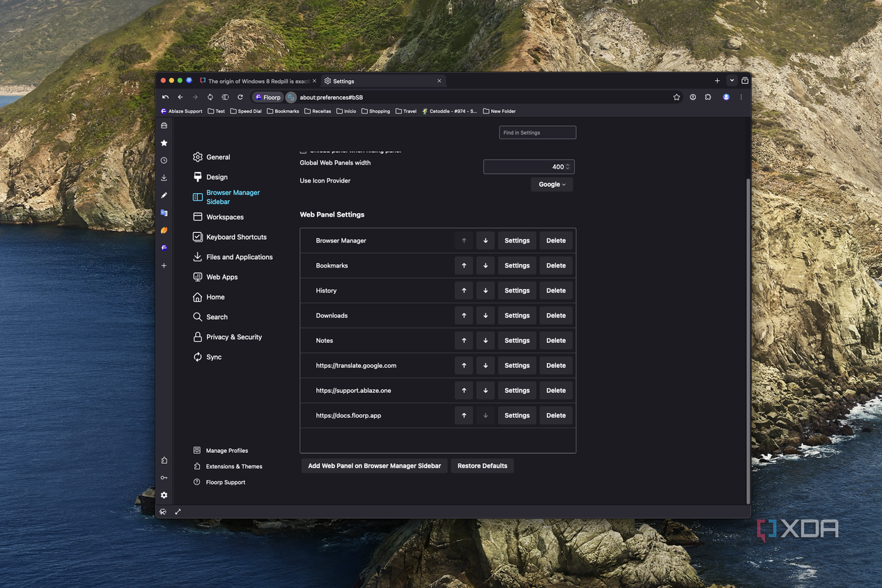Open passwords key icon in sidebar
Screen dimensions: 882x588
tap(164, 477)
